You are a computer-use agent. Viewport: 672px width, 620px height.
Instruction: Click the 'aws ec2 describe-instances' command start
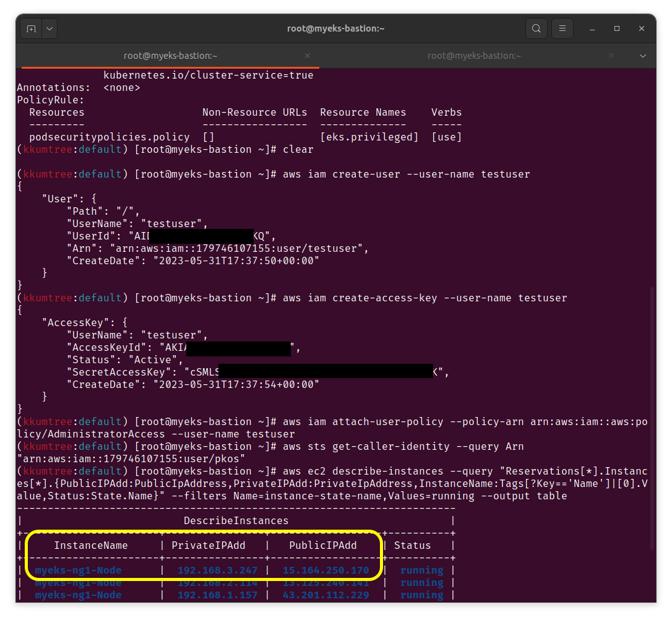(363, 471)
